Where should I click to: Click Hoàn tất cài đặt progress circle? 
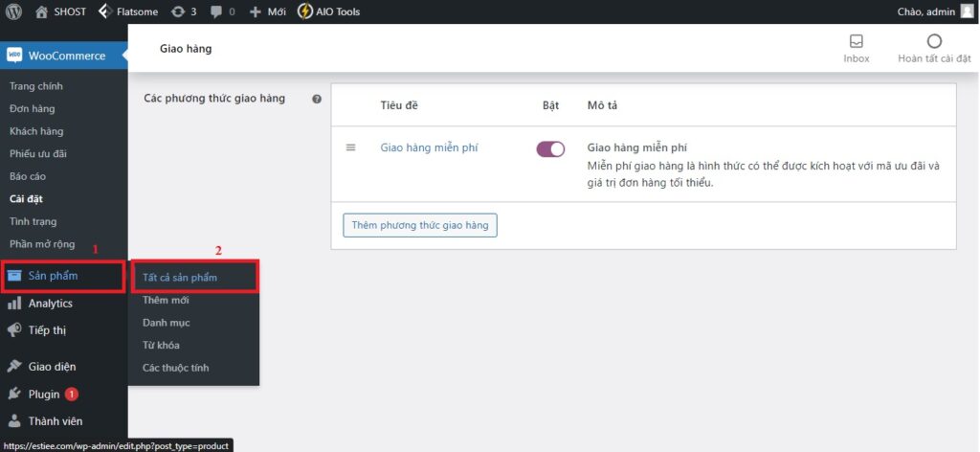tap(934, 41)
